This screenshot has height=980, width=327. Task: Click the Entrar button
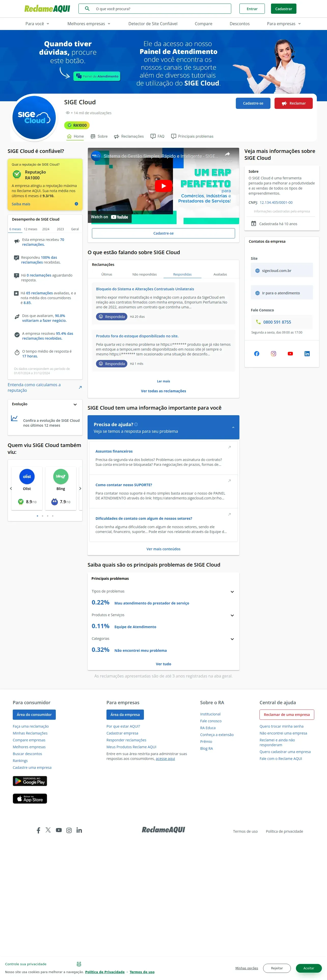[252, 9]
